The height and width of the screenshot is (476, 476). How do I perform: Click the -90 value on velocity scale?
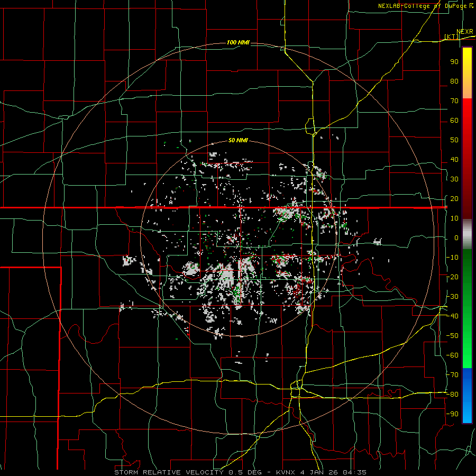(x=452, y=414)
